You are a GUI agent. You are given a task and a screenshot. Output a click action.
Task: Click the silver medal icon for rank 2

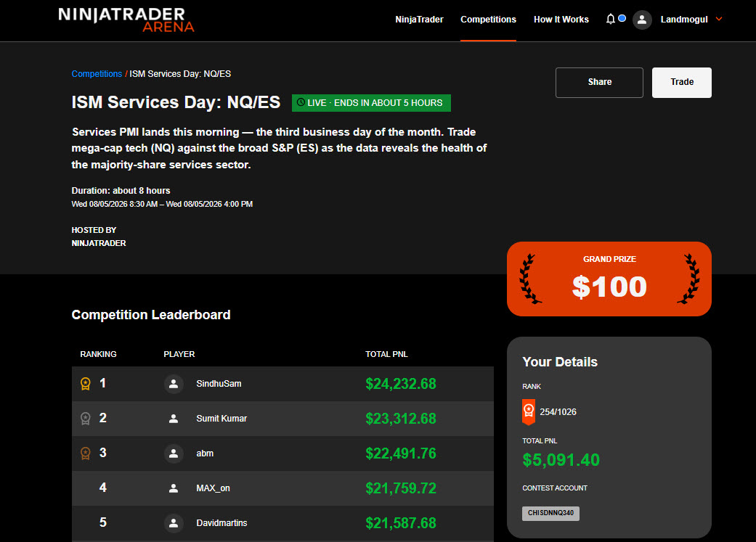(x=86, y=418)
